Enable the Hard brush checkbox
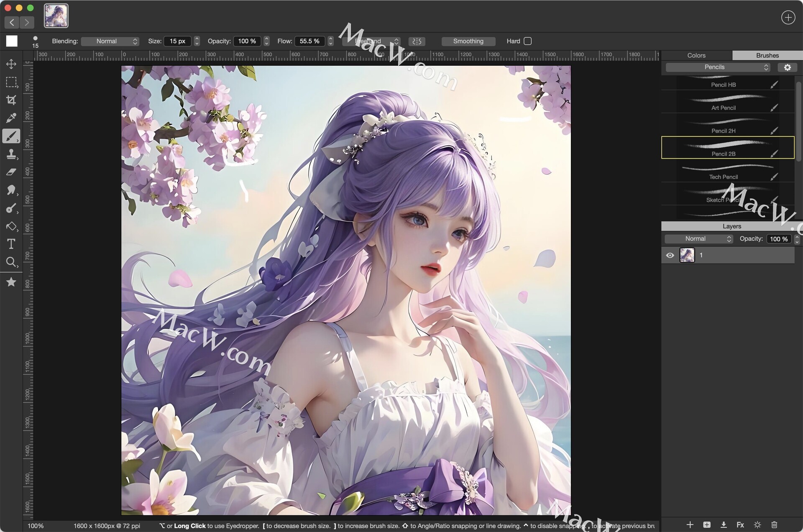The width and height of the screenshot is (803, 532). 528,41
